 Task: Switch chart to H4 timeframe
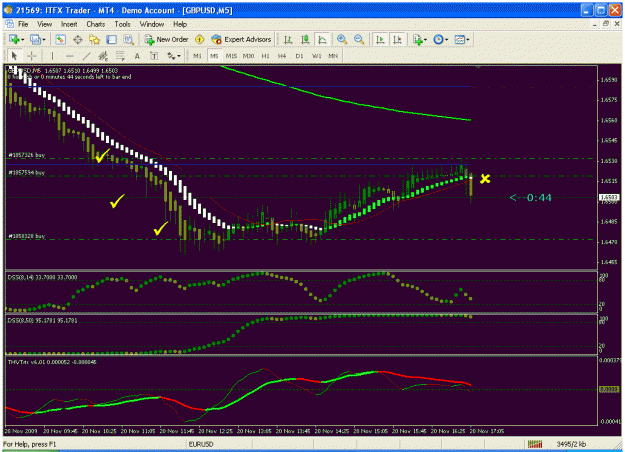[282, 56]
